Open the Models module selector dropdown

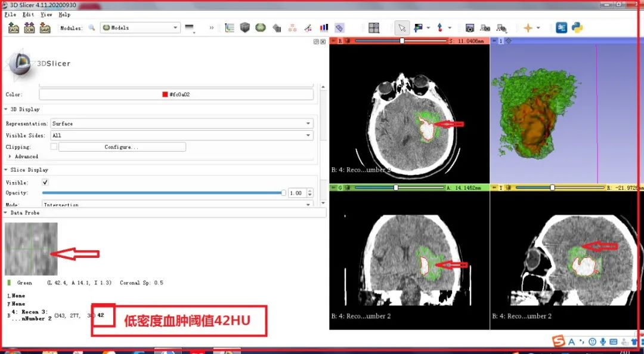[x=140, y=27]
